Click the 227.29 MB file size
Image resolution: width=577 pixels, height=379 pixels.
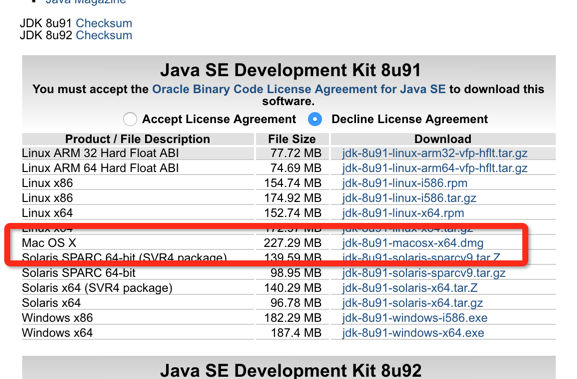(x=292, y=243)
